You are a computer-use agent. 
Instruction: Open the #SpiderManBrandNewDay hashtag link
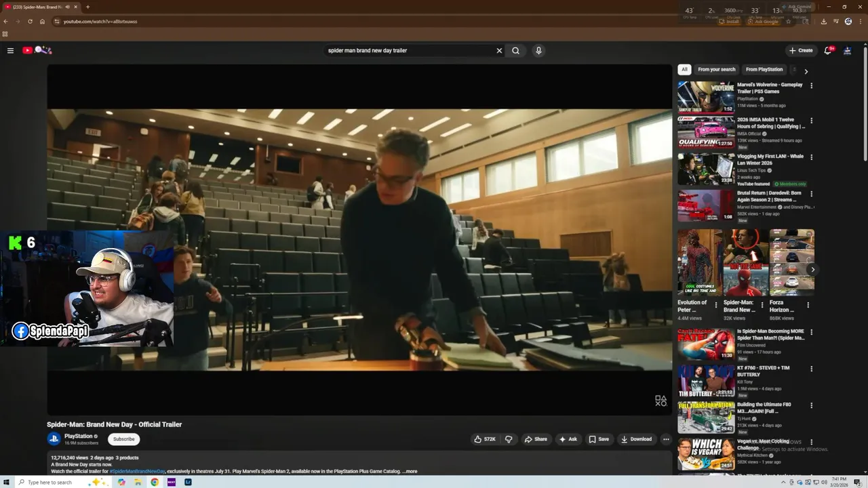tap(137, 471)
